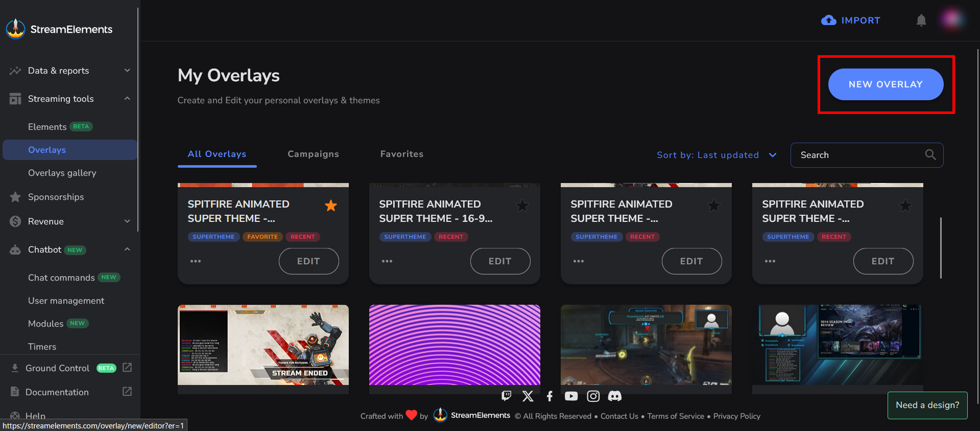
Task: Favorite the third Spitfire overlay star
Action: [x=714, y=206]
